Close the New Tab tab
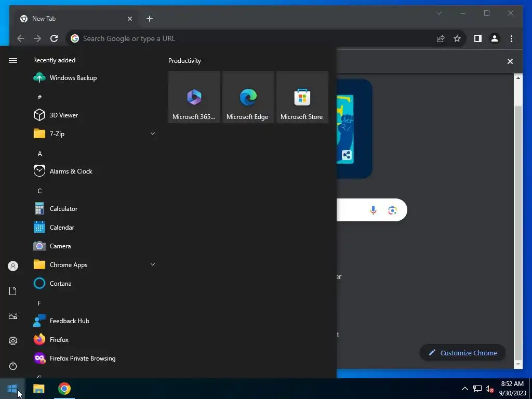The image size is (532, 399). [129, 19]
